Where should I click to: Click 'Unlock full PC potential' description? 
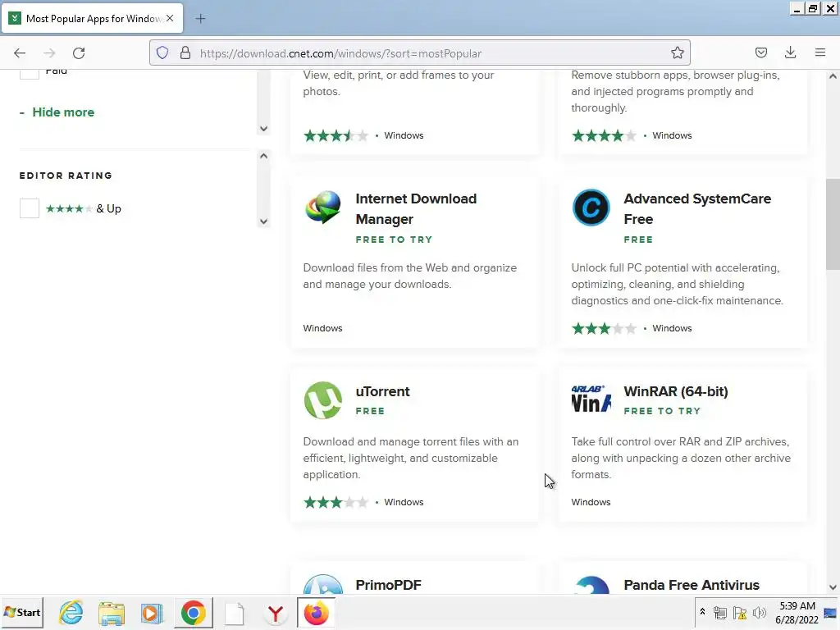click(677, 284)
